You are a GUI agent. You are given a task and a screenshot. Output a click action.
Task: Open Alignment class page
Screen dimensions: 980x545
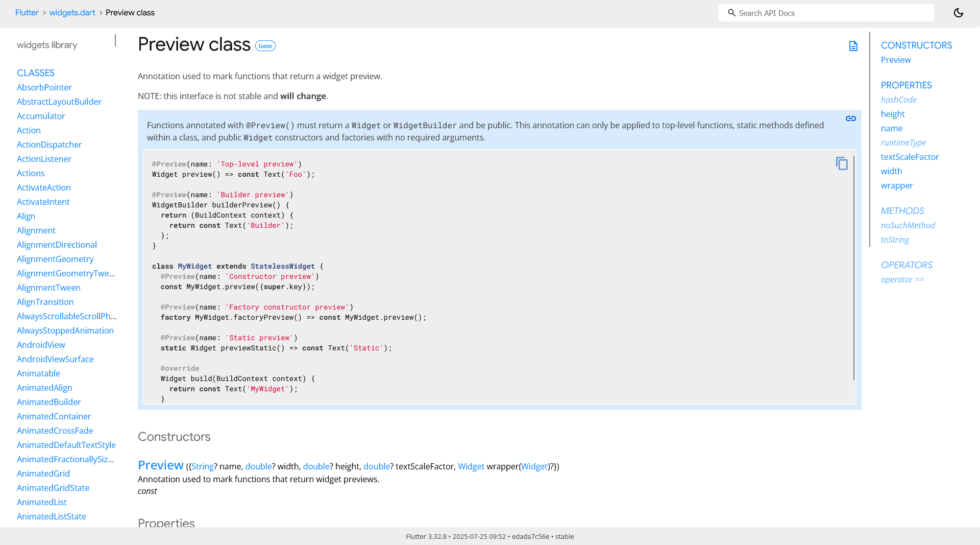pyautogui.click(x=36, y=230)
